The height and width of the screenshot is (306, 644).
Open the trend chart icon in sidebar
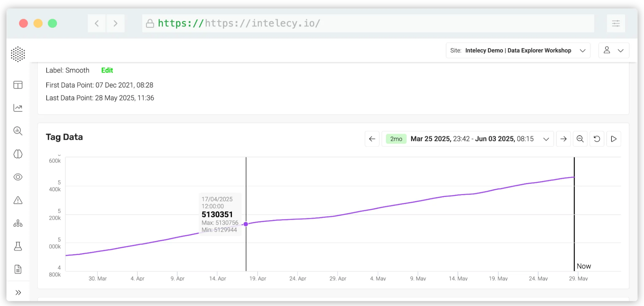coord(18,108)
